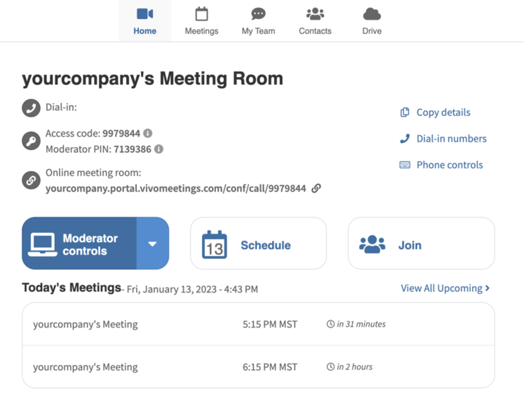Viewport: 524px width, 420px height.
Task: Click the Copy details link
Action: (x=443, y=112)
